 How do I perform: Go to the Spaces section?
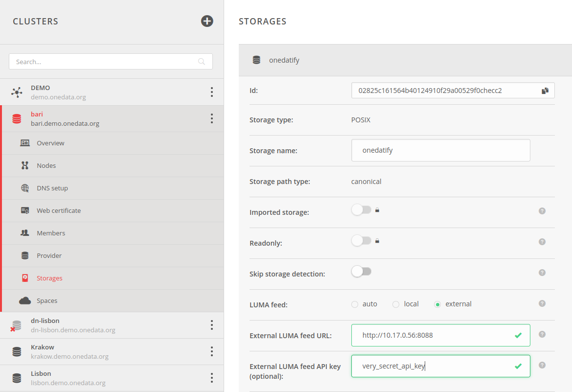[x=113, y=301]
